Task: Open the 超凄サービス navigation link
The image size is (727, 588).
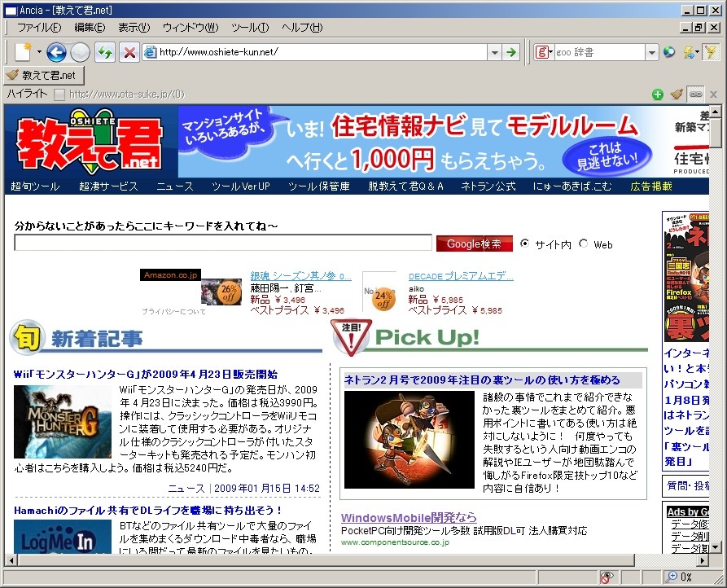Action: [108, 186]
